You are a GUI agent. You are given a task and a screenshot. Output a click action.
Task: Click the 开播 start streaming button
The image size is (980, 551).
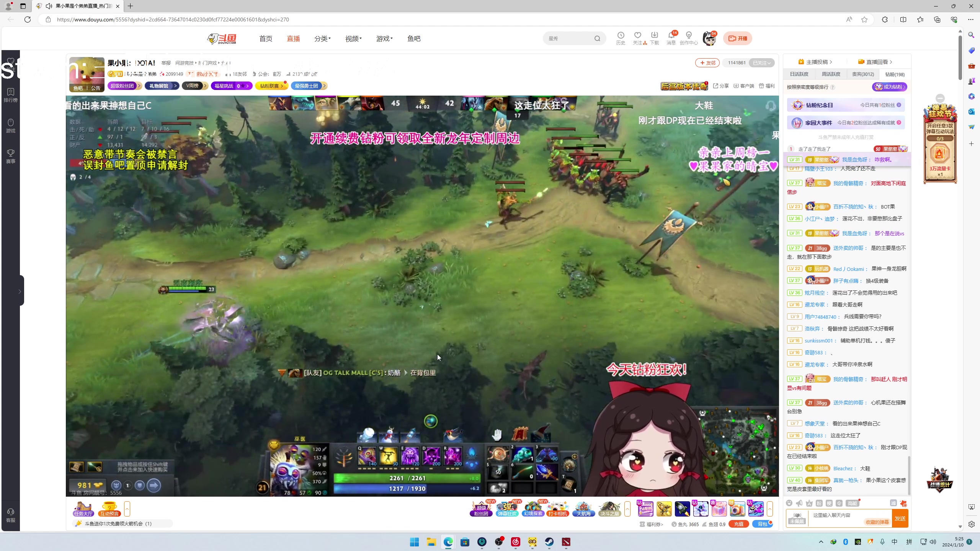738,38
